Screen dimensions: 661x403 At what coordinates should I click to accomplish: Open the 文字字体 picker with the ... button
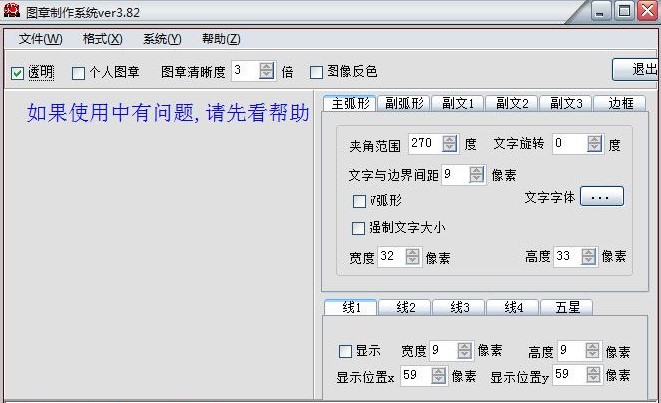coord(602,196)
